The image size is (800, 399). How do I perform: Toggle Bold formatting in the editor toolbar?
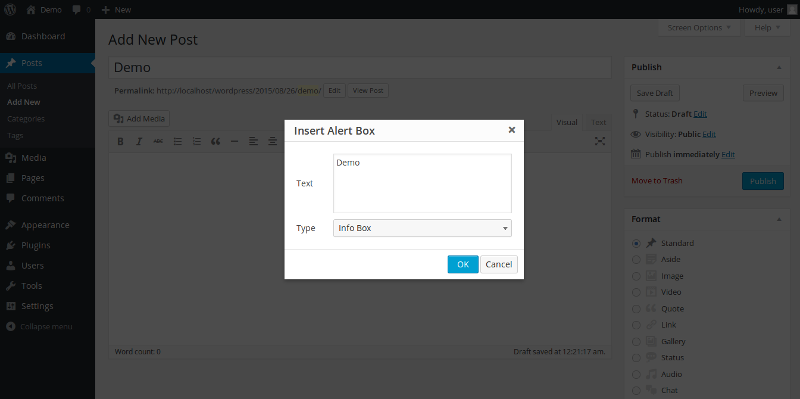pyautogui.click(x=120, y=141)
